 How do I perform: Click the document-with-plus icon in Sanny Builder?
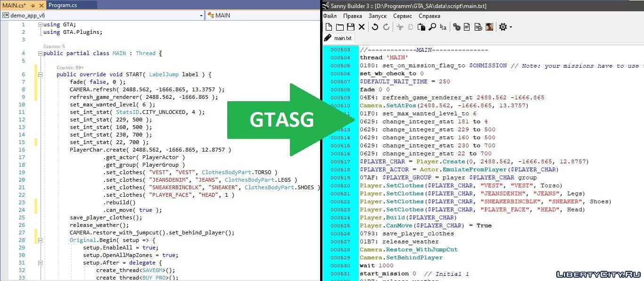point(478,27)
